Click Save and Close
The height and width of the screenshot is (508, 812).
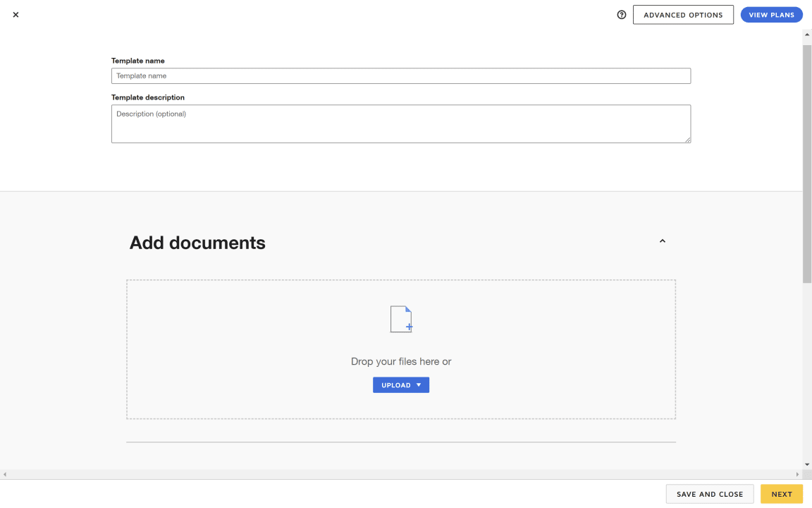[x=710, y=494]
